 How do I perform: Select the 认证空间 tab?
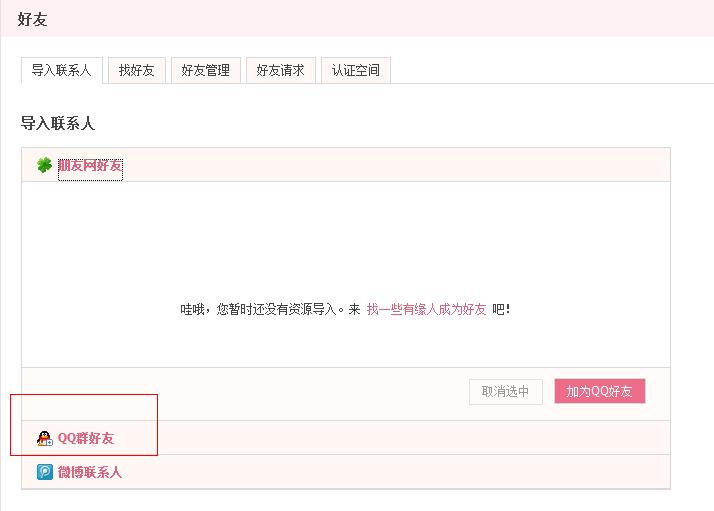(x=356, y=71)
